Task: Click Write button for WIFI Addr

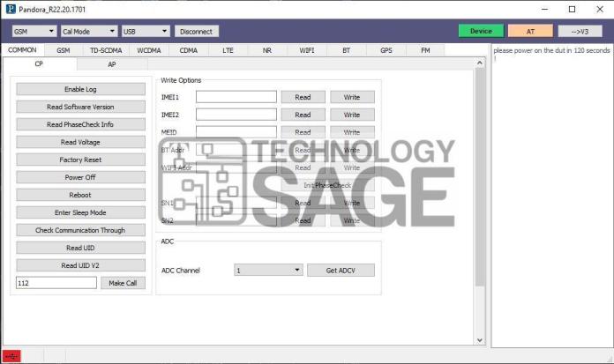Action: (352, 167)
